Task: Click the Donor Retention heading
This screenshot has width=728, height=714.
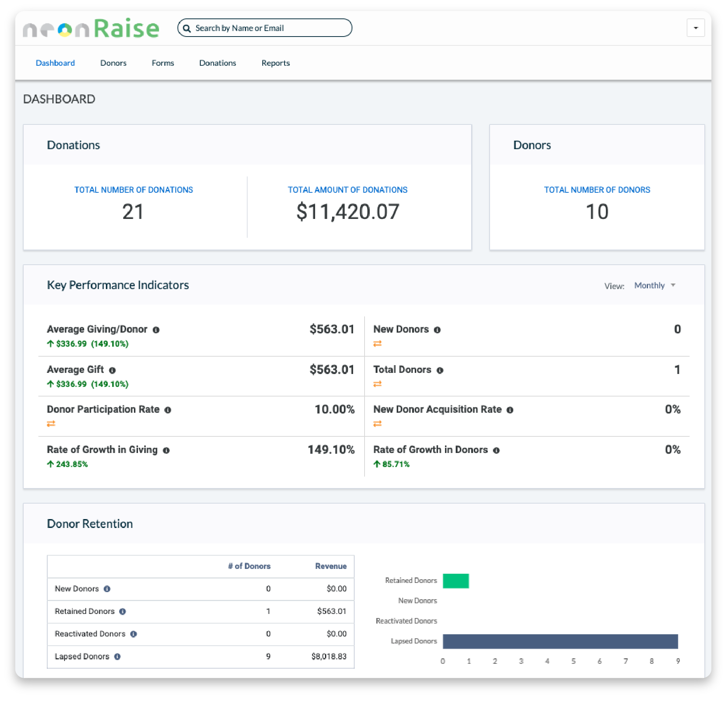Action: [90, 524]
